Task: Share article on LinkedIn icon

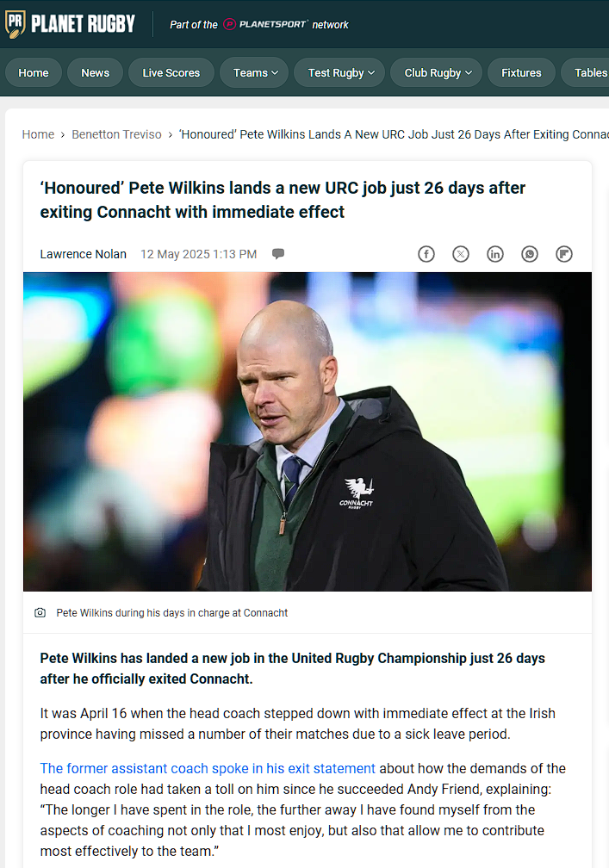Action: pyautogui.click(x=495, y=254)
